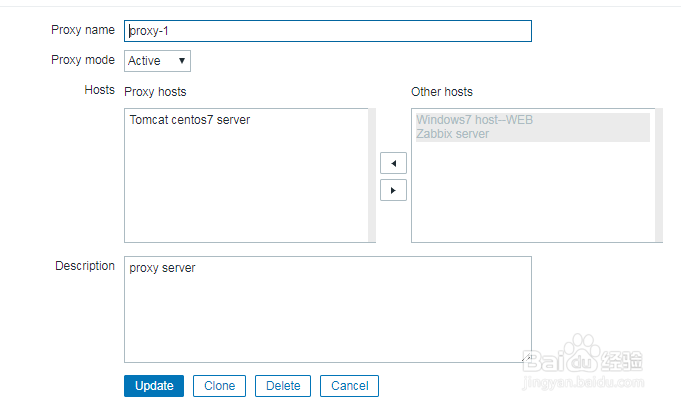Image resolution: width=681 pixels, height=407 pixels.
Task: Click the Proxy name input field
Action: click(327, 31)
